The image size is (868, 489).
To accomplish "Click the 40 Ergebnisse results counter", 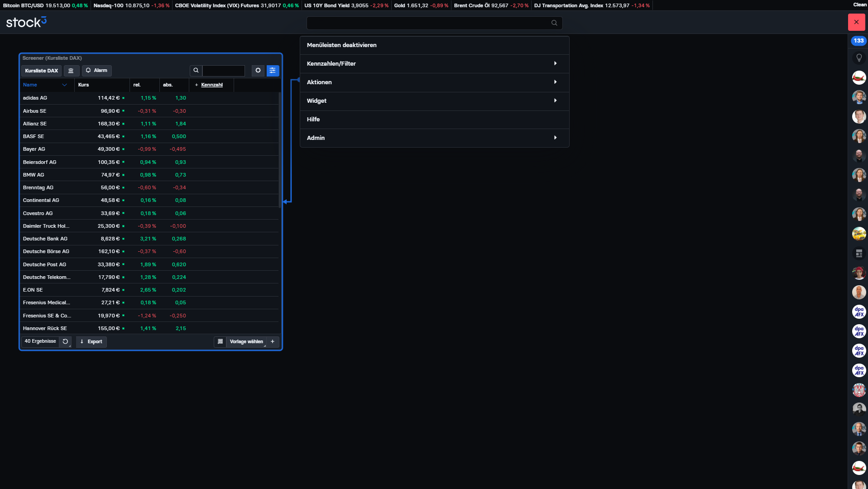I will 40,341.
